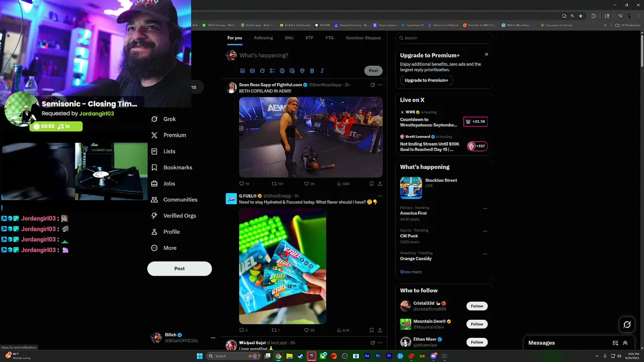
Task: Compose new message in Messages drawer
Action: pos(615,343)
